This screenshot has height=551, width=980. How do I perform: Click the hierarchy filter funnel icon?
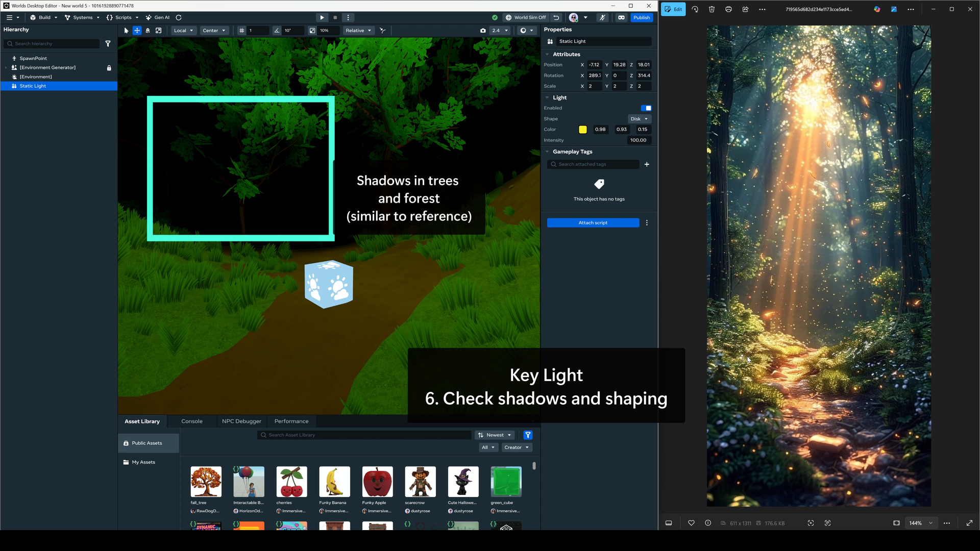click(x=108, y=44)
